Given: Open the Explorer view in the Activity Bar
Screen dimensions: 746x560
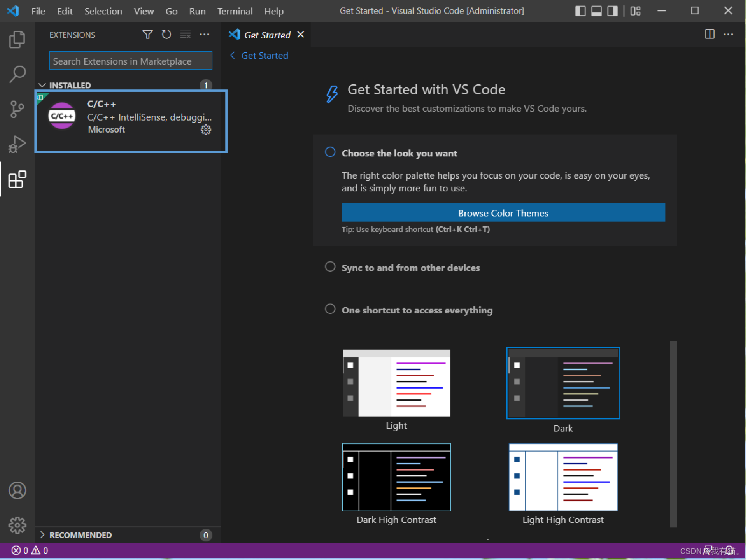Looking at the screenshot, I should pos(17,39).
